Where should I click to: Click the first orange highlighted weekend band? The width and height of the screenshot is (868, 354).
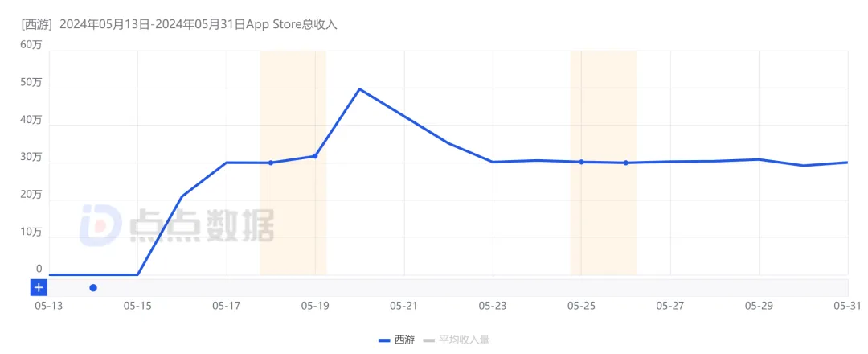[293, 217]
